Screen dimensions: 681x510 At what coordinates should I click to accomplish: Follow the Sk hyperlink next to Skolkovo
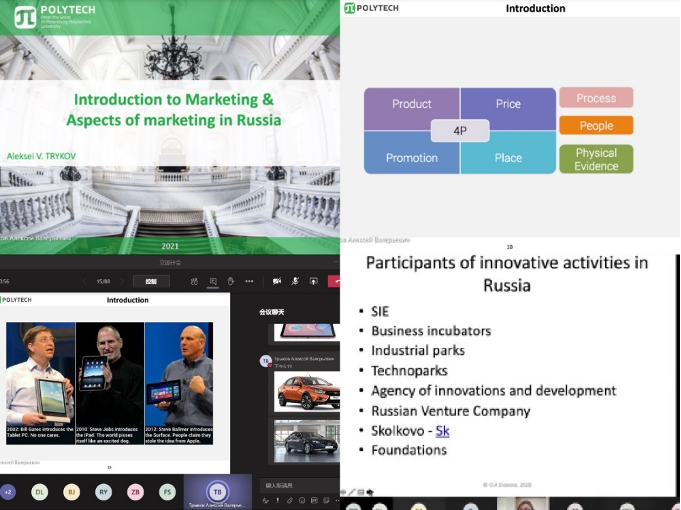point(442,431)
